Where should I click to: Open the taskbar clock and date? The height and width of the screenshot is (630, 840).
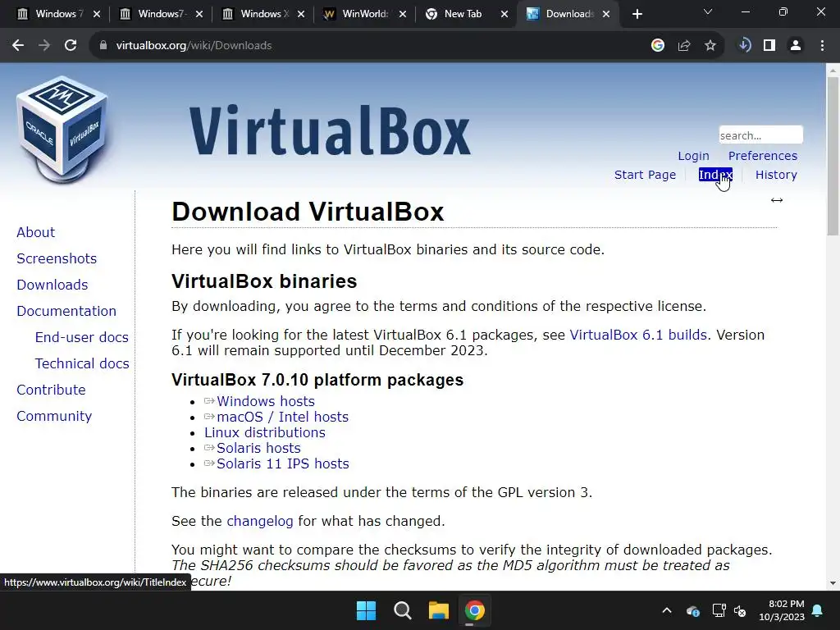pyautogui.click(x=782, y=610)
